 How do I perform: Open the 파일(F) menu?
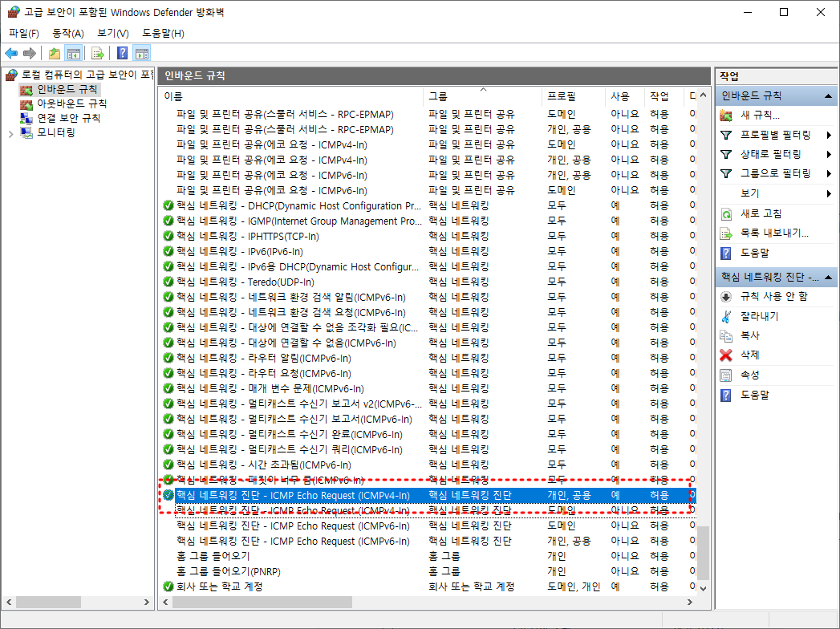23,33
